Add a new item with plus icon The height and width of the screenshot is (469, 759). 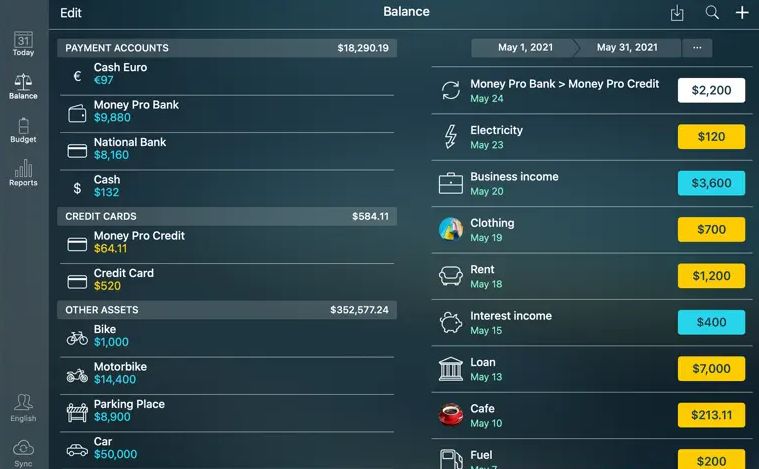coord(742,13)
